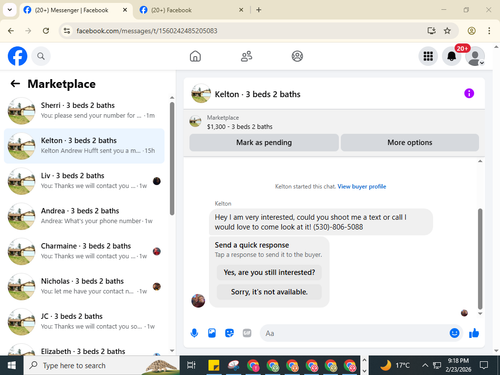Click the chat messages scrollbar

pos(480,259)
